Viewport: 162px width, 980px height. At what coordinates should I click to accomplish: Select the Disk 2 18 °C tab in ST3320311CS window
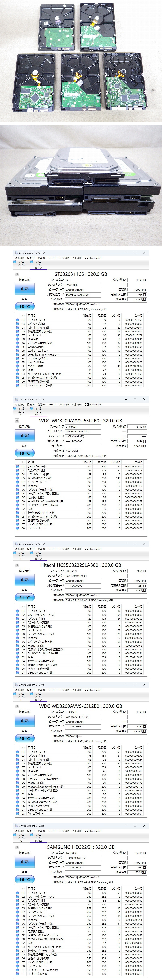[38, 265]
